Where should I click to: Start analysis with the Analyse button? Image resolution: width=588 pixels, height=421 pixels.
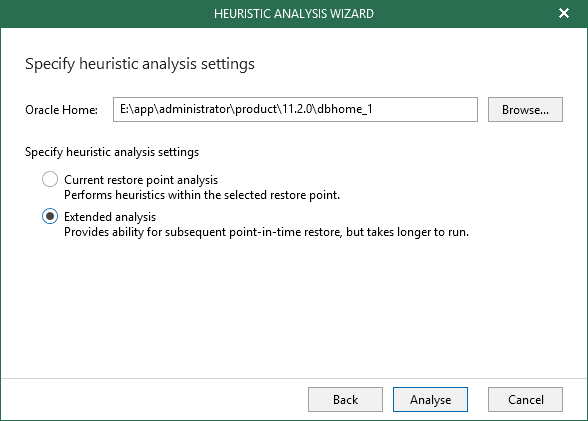(x=430, y=400)
